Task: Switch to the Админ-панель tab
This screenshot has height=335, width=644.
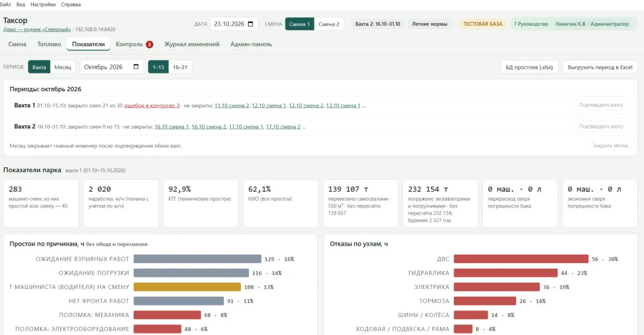Action: [x=251, y=44]
